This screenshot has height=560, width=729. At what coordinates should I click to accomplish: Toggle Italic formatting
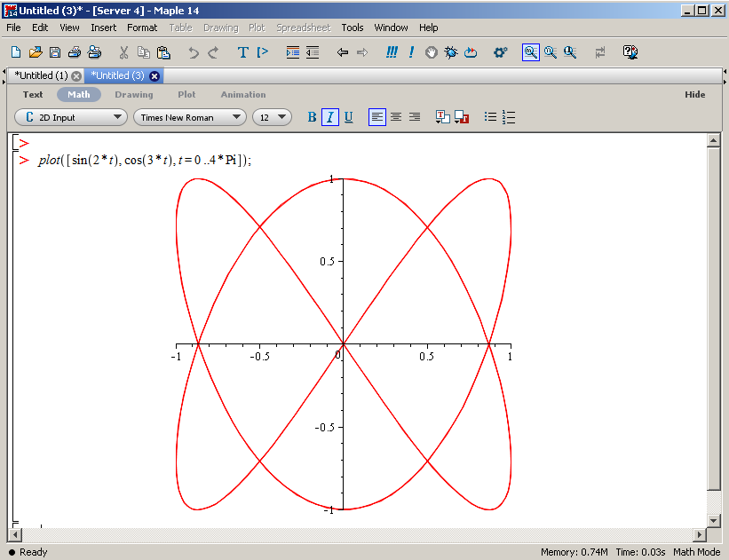tap(330, 117)
